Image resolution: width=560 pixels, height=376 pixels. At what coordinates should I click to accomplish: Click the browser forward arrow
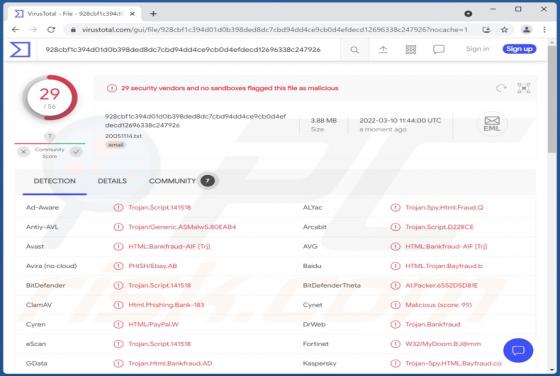pyautogui.click(x=33, y=30)
